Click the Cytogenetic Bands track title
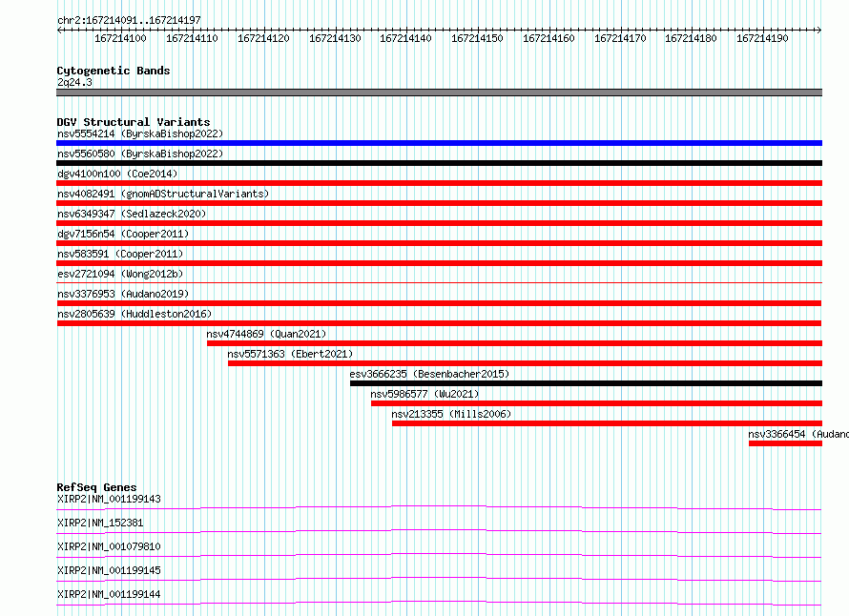This screenshot has height=616, width=849. (x=114, y=71)
